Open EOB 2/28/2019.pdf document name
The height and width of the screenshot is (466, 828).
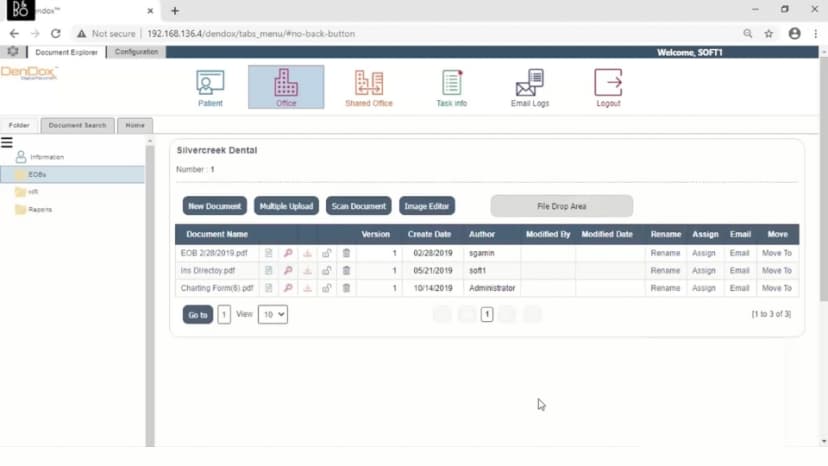(214, 253)
